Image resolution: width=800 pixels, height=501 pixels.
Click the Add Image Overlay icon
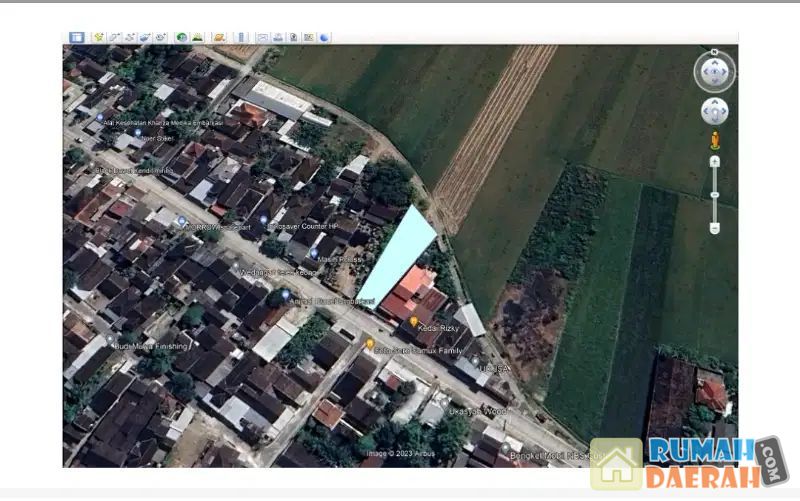tap(146, 37)
